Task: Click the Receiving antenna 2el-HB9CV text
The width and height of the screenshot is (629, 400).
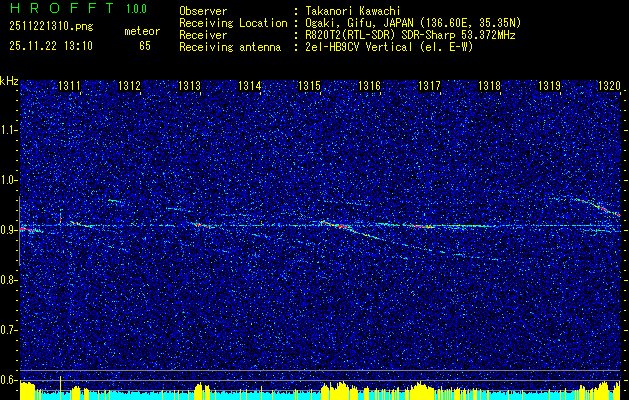Action: click(x=389, y=47)
